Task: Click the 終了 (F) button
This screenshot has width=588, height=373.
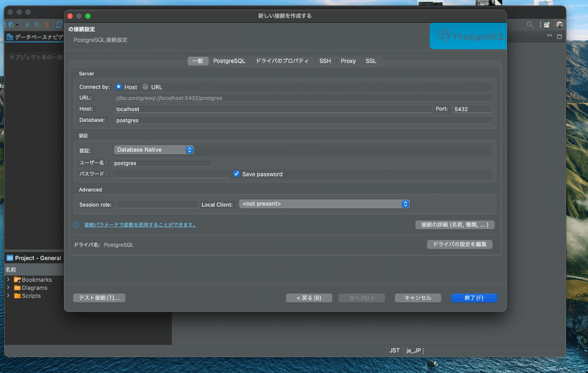Action: tap(474, 298)
